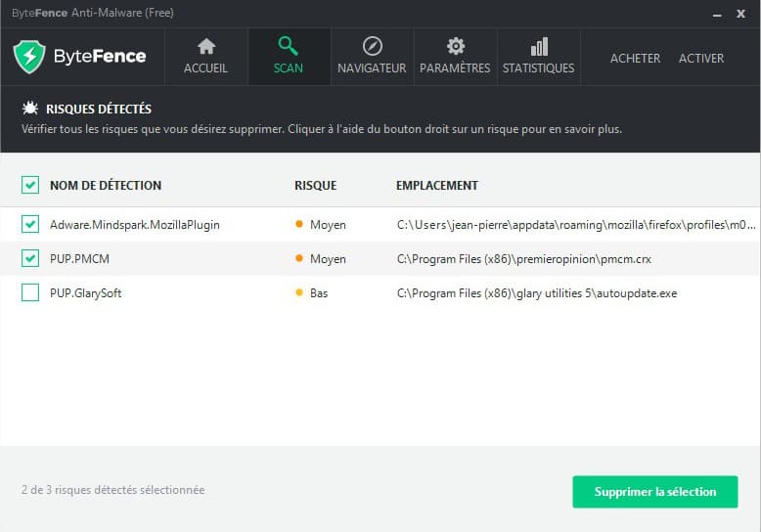Image resolution: width=761 pixels, height=532 pixels.
Task: Sort by NOM DE DÉTECTION column header
Action: coord(106,186)
